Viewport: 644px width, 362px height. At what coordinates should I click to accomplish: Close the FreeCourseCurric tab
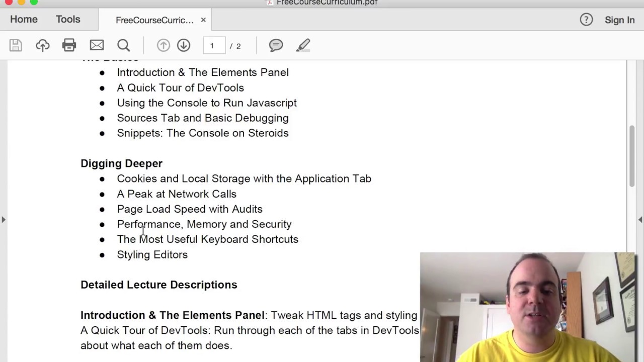click(203, 20)
